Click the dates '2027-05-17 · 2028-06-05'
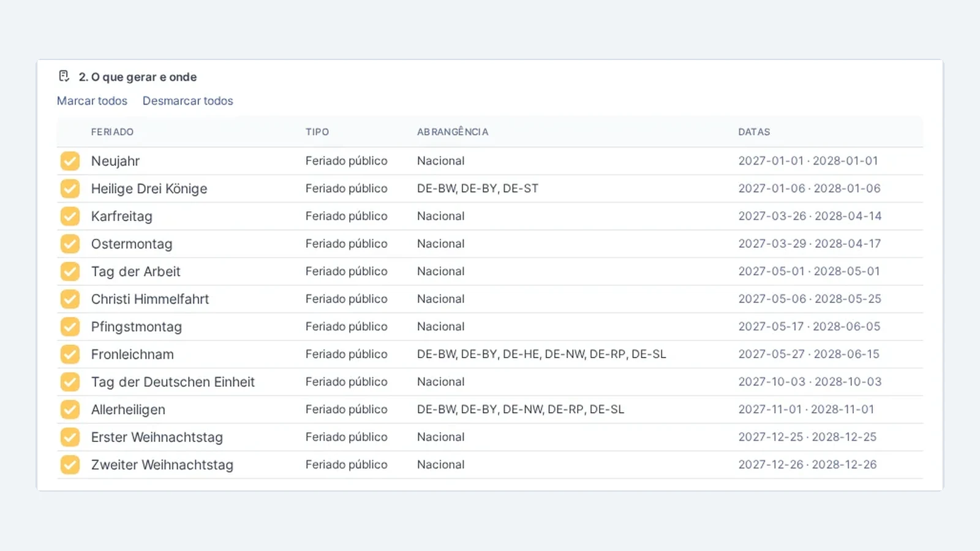Image resolution: width=980 pixels, height=551 pixels. coord(809,326)
